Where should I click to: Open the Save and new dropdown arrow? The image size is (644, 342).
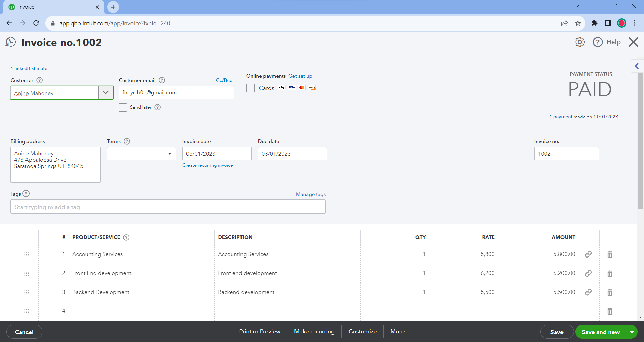pyautogui.click(x=632, y=332)
